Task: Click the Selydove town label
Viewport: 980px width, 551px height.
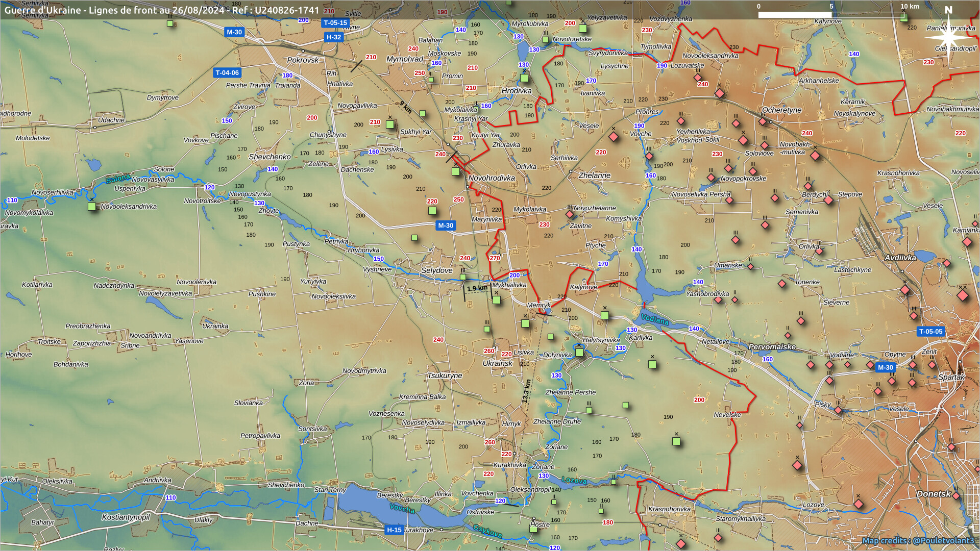Action: pyautogui.click(x=437, y=270)
